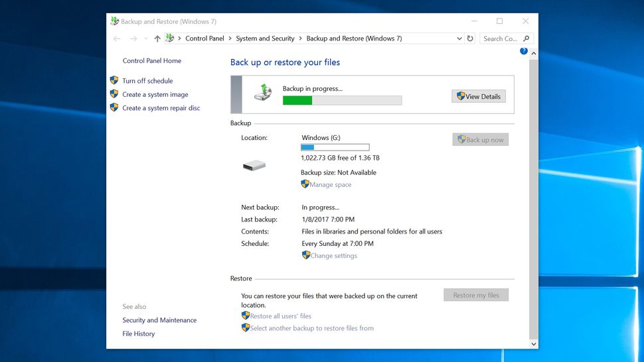Screen dimensions: 644x362
Task: Open Control Panel Home
Action: click(x=151, y=61)
